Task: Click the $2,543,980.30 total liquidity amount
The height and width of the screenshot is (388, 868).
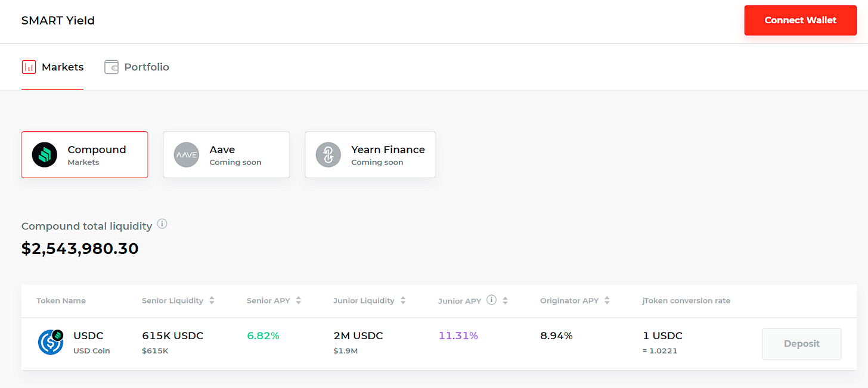Action: 80,249
